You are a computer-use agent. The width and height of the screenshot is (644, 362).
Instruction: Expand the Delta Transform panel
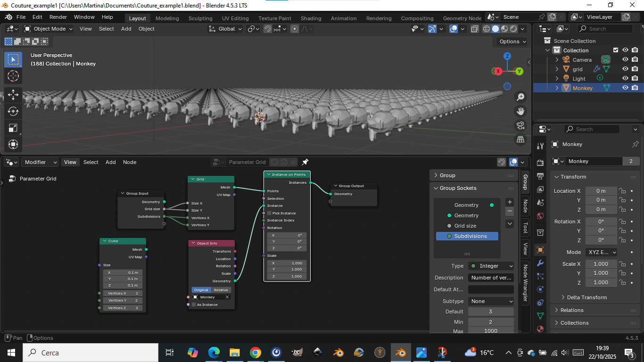point(586,297)
